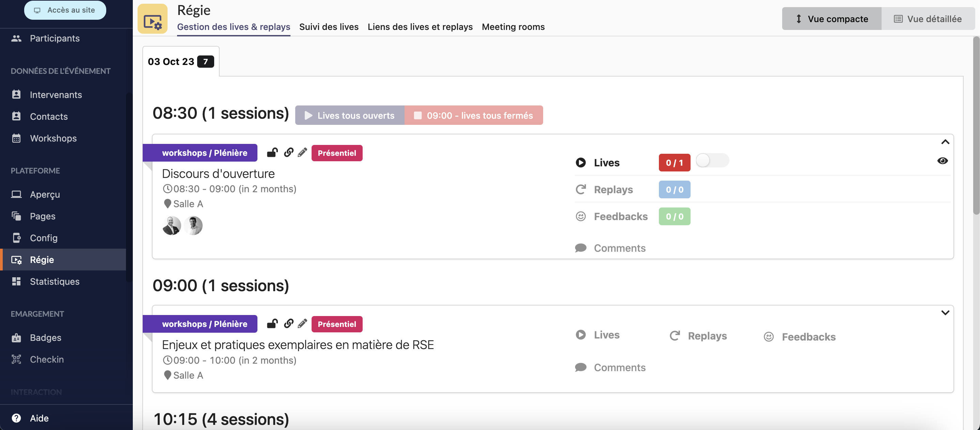Expand the Enjeux et pratiques RSE session card
The height and width of the screenshot is (430, 980).
[x=945, y=313]
